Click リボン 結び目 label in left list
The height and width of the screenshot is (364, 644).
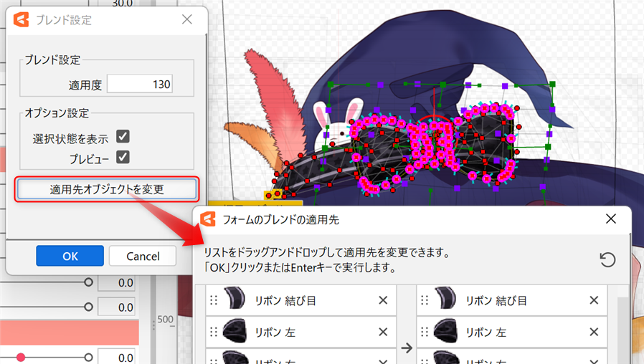(x=285, y=301)
